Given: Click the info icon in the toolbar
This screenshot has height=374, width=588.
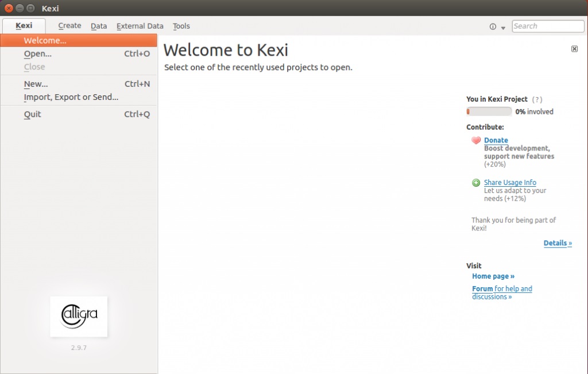Looking at the screenshot, I should [x=493, y=26].
